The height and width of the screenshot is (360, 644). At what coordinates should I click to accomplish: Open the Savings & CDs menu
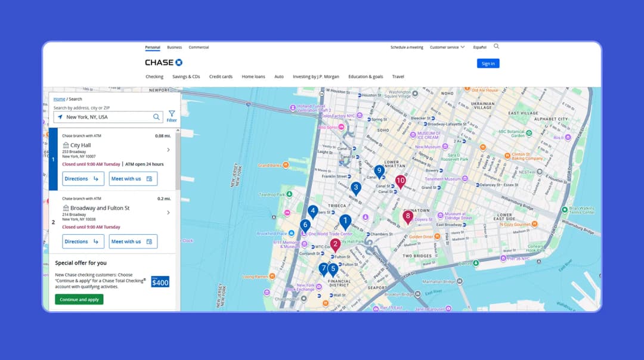[186, 77]
